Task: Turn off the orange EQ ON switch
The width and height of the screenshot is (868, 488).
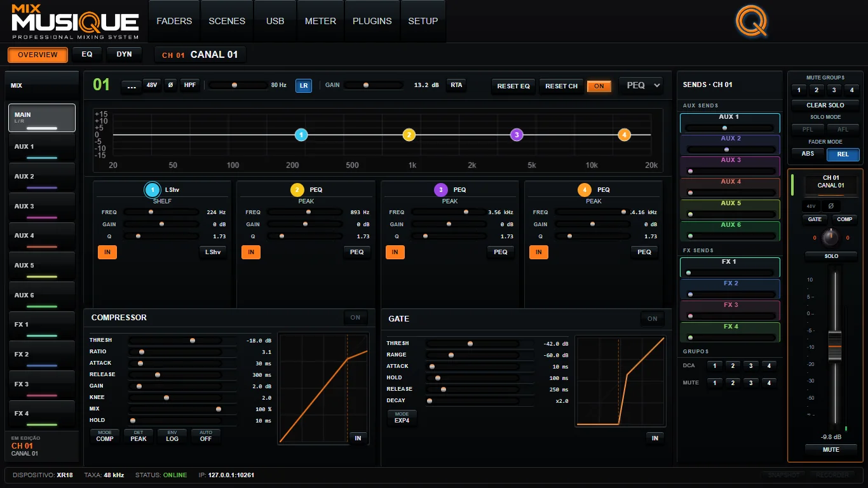Action: coord(599,86)
